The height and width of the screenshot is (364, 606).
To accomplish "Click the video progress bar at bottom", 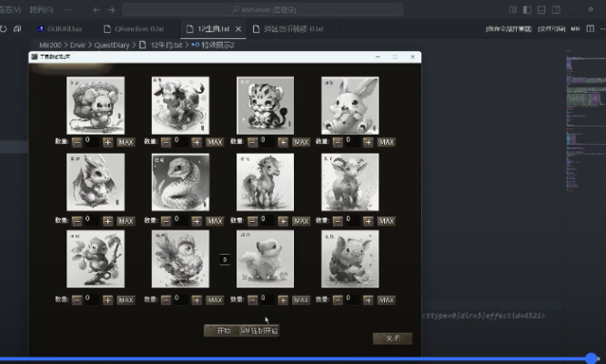I will pos(300,359).
